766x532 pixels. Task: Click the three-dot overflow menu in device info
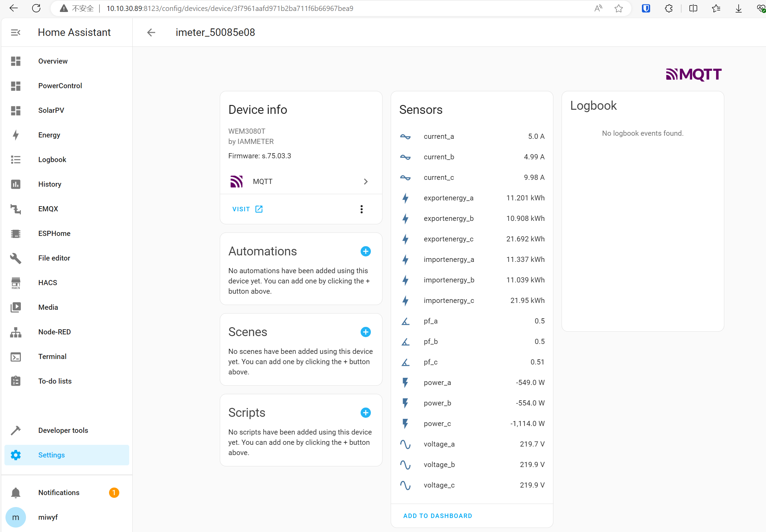362,209
